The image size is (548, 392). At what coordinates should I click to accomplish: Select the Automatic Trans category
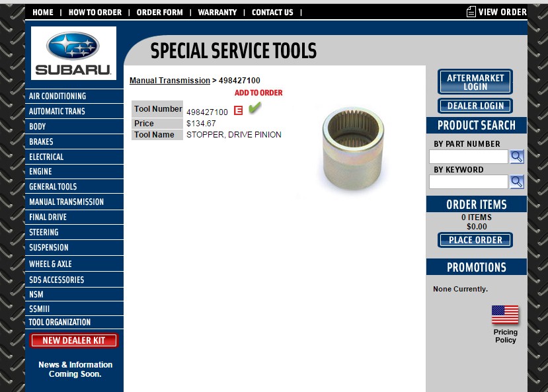(x=74, y=111)
